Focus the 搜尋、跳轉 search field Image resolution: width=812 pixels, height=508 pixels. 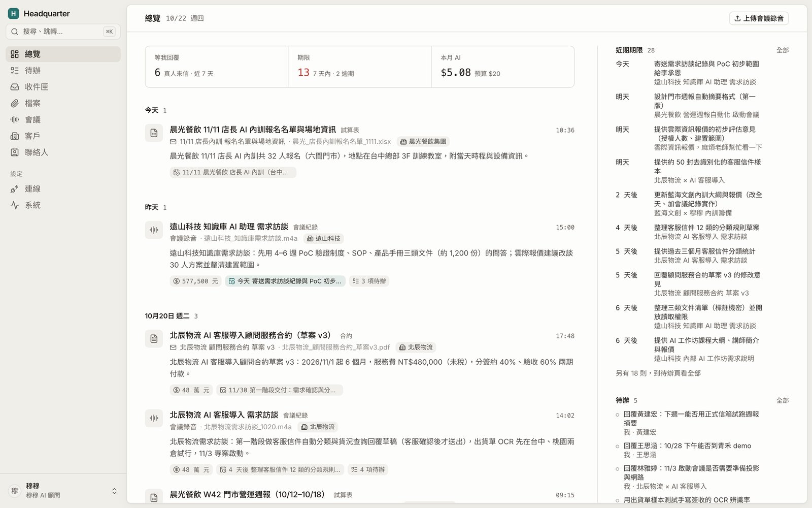click(x=63, y=31)
